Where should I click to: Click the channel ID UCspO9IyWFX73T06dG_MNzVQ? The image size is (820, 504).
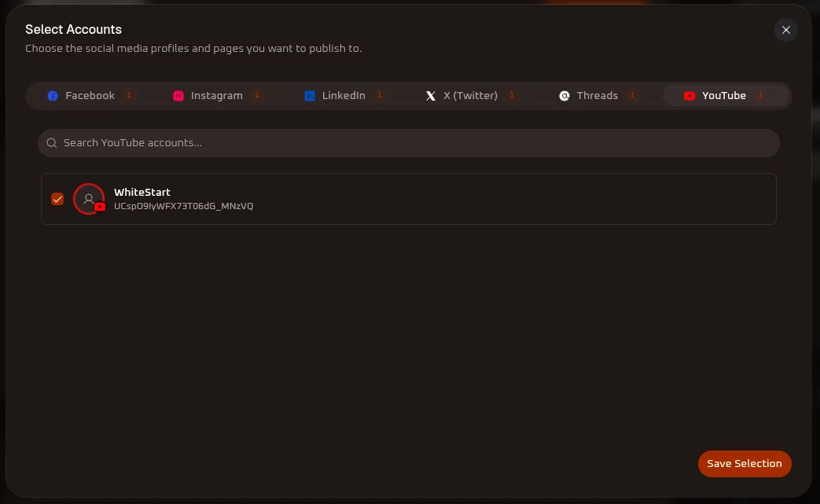click(183, 206)
